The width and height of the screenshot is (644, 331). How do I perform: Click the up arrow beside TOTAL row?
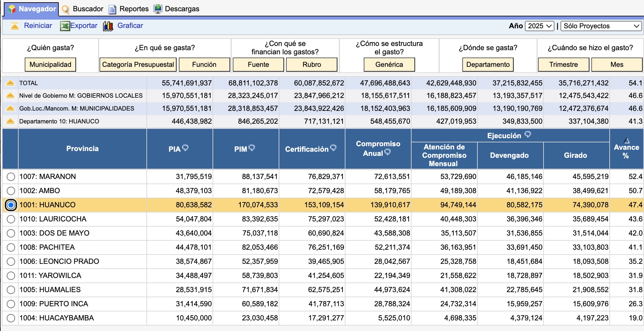[x=10, y=83]
